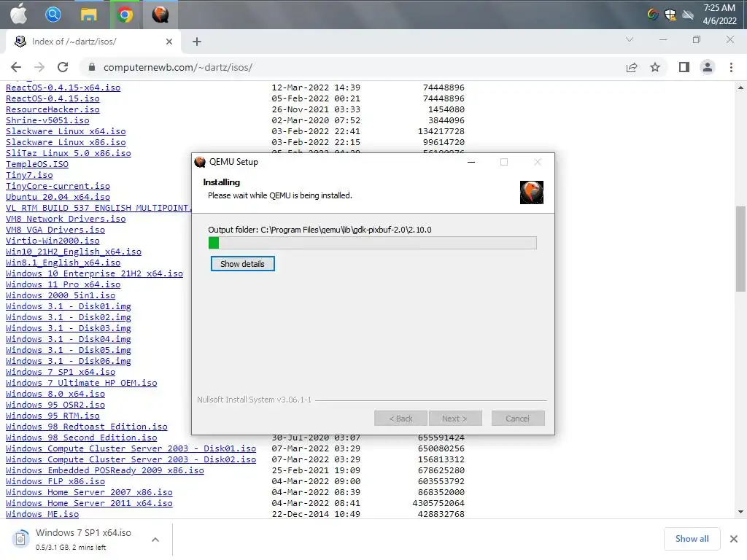Image resolution: width=747 pixels, height=560 pixels.
Task: Minimize the QEMU Setup window
Action: point(471,162)
